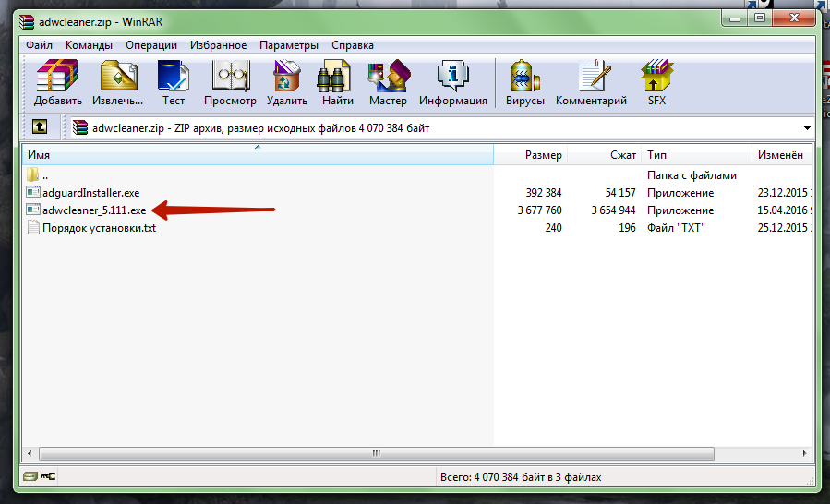
Task: Click the parent folder '..' icon
Action: 33,174
